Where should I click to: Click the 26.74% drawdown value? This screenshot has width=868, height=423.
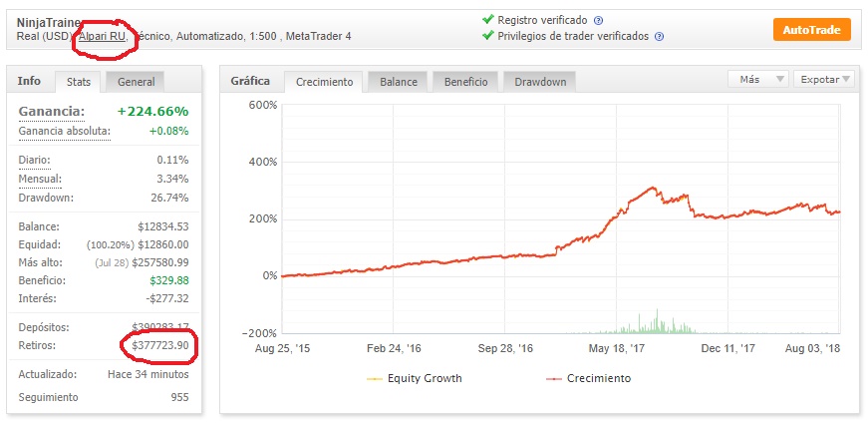point(172,198)
